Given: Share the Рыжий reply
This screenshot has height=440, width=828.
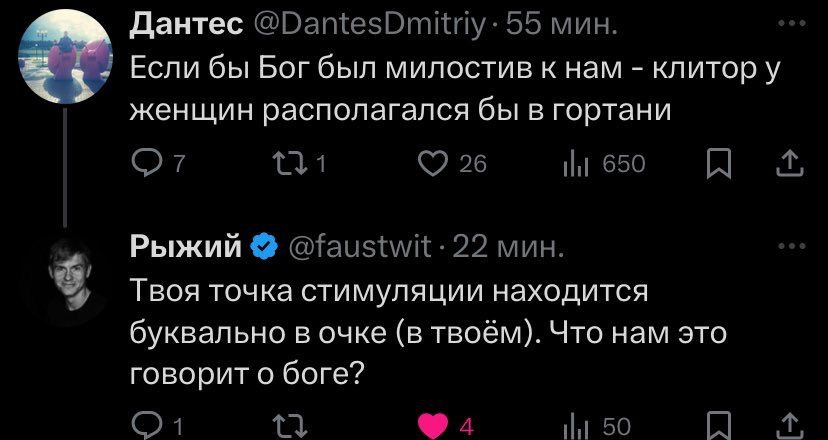Looking at the screenshot, I should [790, 427].
